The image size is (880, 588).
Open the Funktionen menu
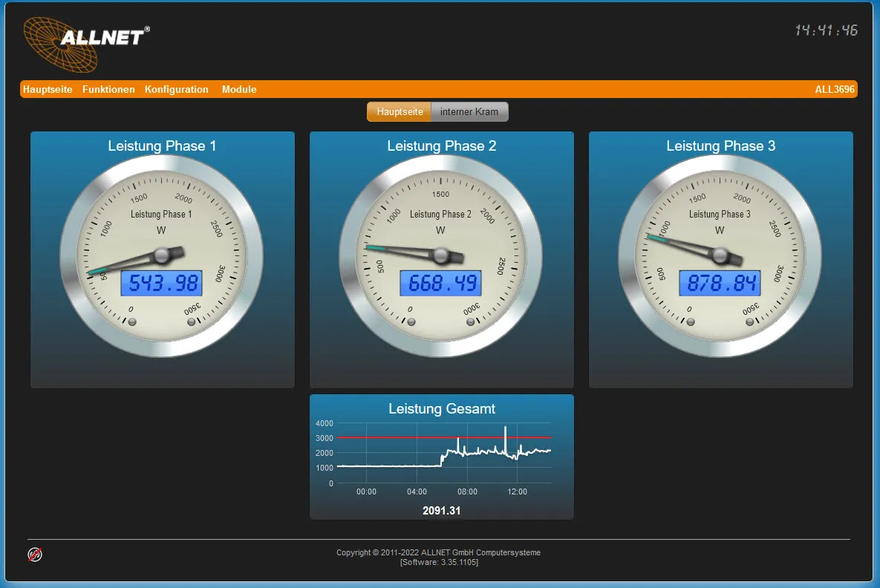click(x=108, y=89)
